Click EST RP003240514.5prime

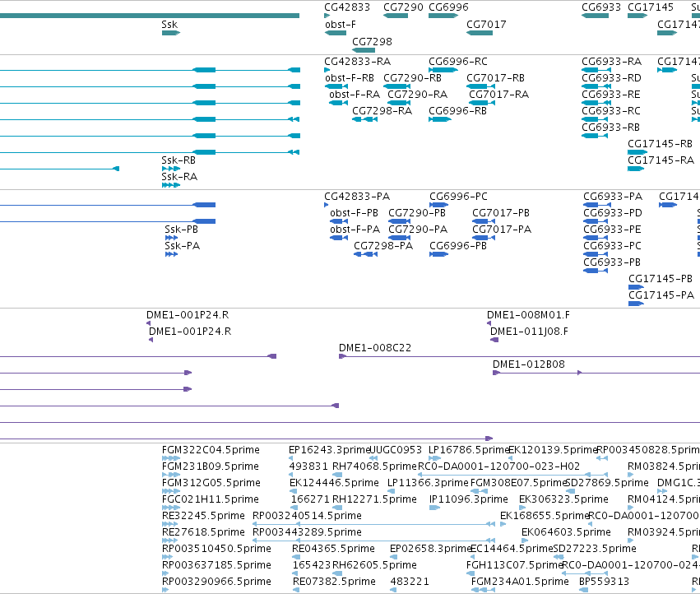pos(307,517)
